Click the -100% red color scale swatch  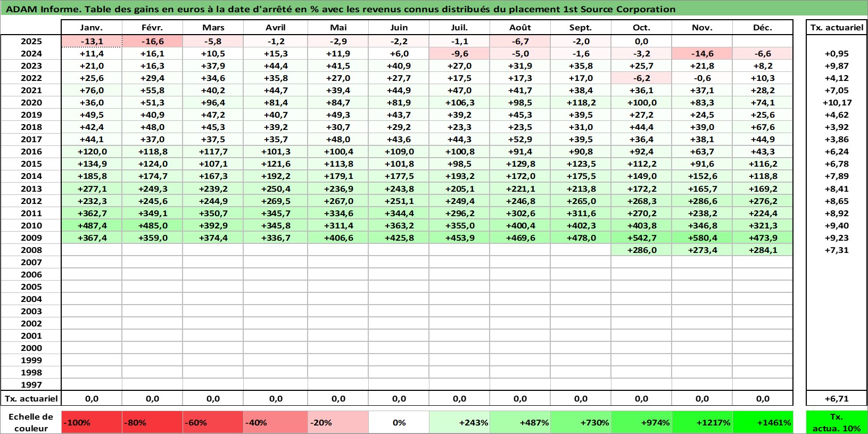click(92, 422)
